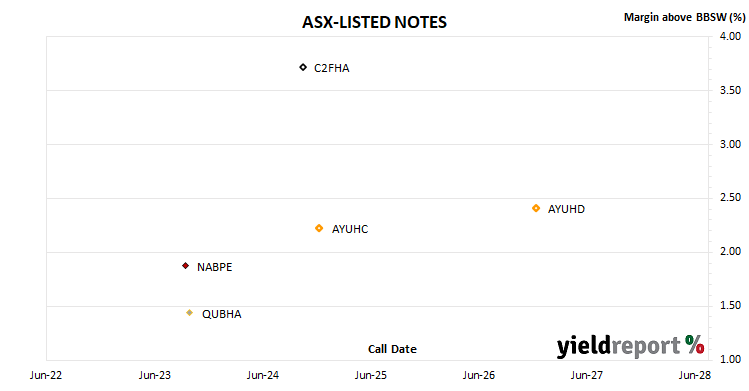
Task: Click the Jun-28 x-axis tick label
Action: pos(695,375)
